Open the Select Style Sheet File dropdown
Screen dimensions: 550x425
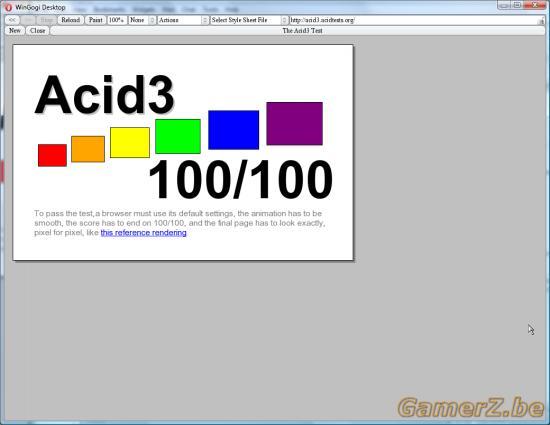[x=249, y=20]
